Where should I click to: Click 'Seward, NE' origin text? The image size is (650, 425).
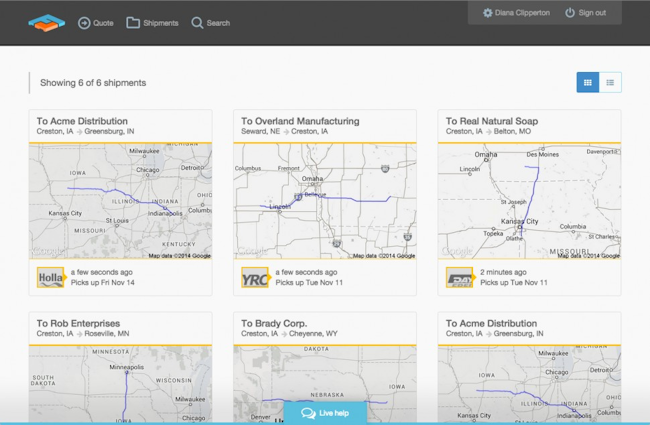coord(260,131)
